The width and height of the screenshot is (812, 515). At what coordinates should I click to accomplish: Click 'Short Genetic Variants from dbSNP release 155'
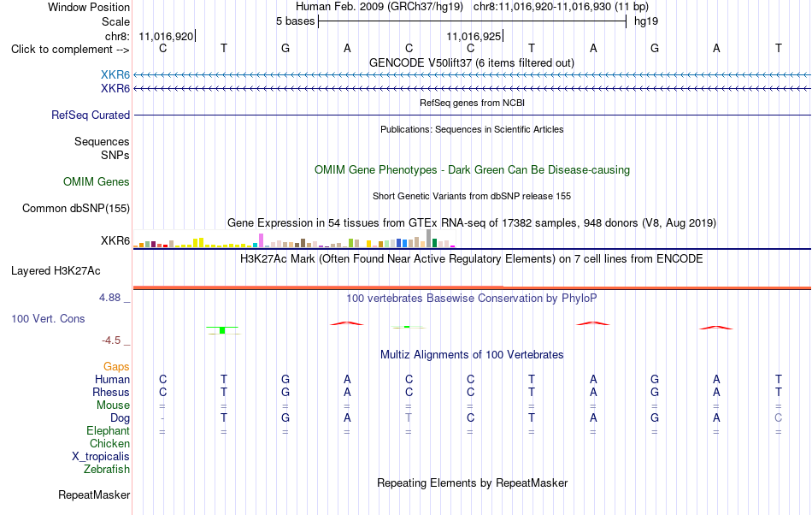tap(472, 197)
